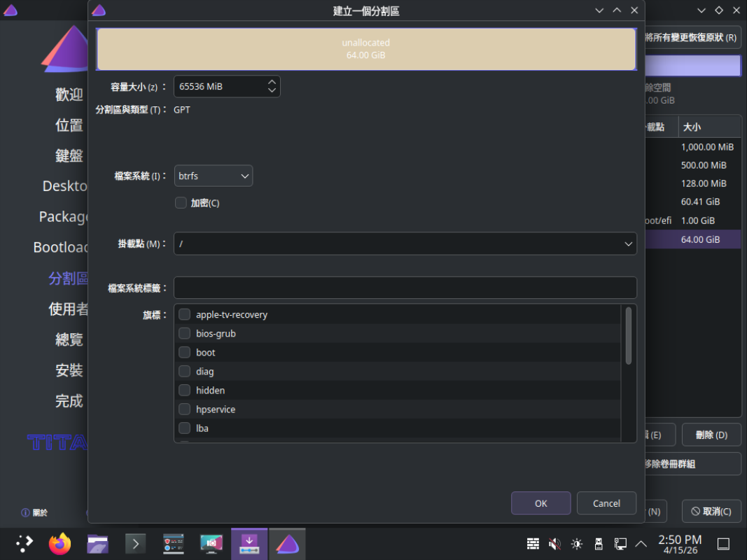Click the network tray icon

tap(620, 544)
